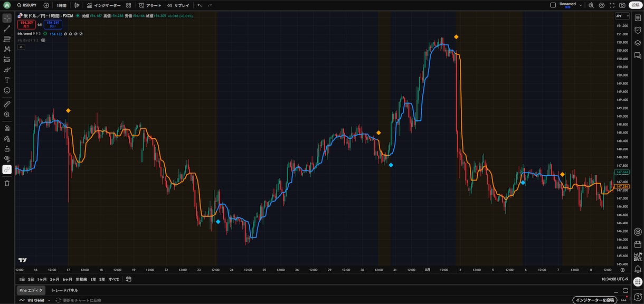Click the blue diamond marker near July 31
Image resolution: width=644 pixels, height=304 pixels.
point(391,165)
